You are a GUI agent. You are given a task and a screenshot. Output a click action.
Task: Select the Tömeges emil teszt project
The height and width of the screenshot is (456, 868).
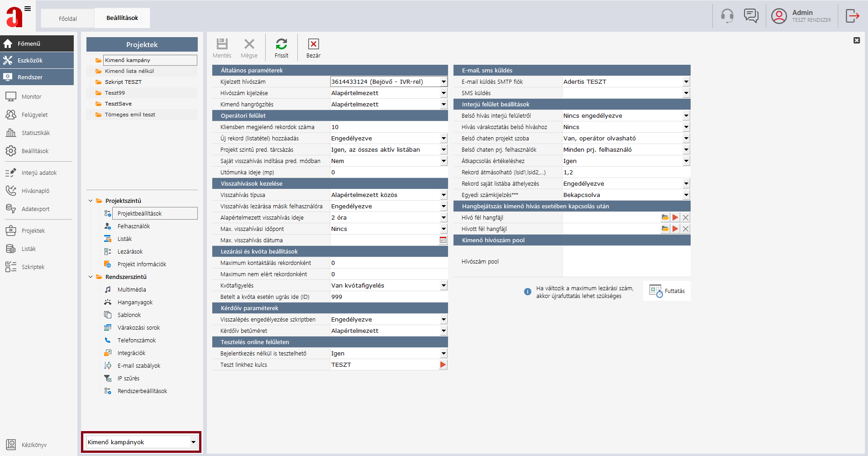(130, 115)
